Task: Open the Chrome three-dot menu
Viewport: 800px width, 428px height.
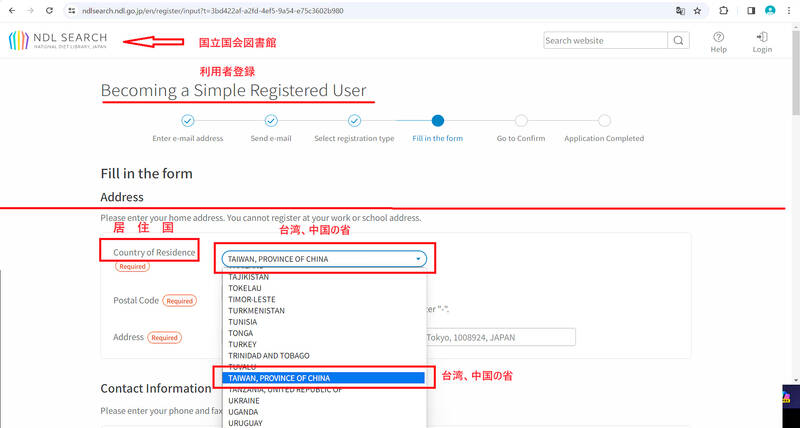Action: (787, 10)
